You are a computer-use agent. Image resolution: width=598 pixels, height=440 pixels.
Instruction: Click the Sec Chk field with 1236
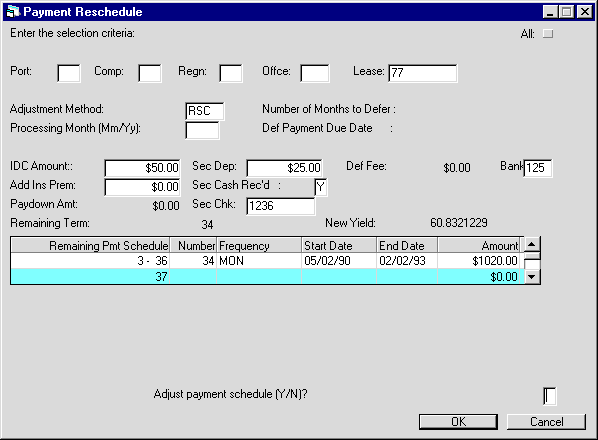[281, 206]
